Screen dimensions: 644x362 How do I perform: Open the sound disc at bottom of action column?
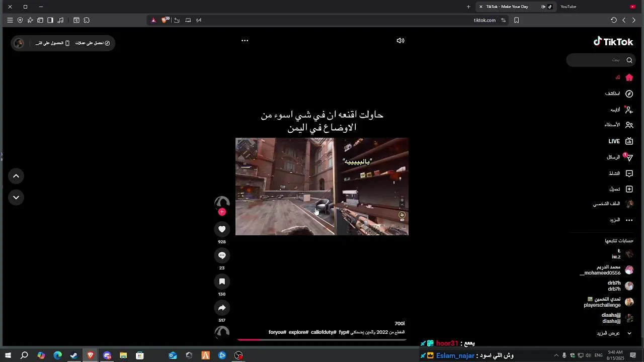click(x=222, y=332)
